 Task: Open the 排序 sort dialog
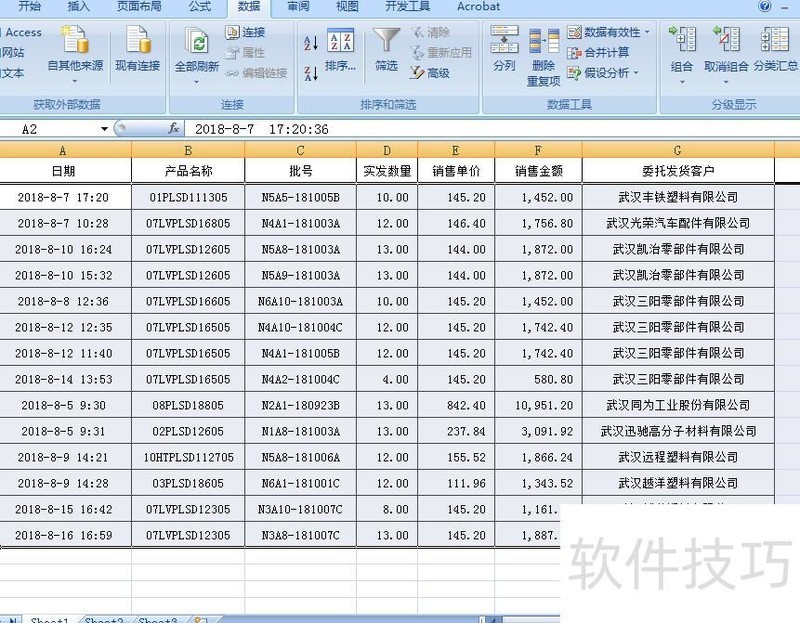click(x=340, y=51)
